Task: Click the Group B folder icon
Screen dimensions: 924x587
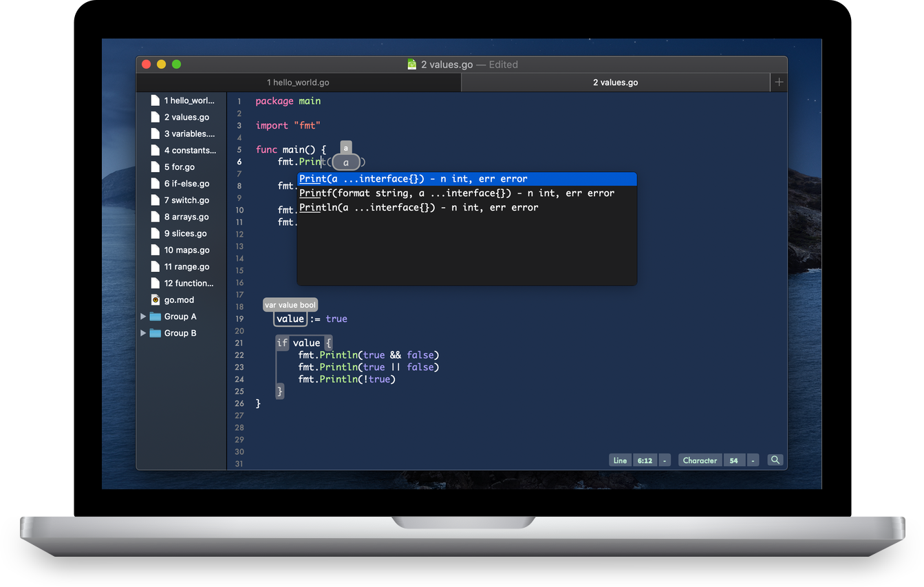Action: (x=155, y=333)
